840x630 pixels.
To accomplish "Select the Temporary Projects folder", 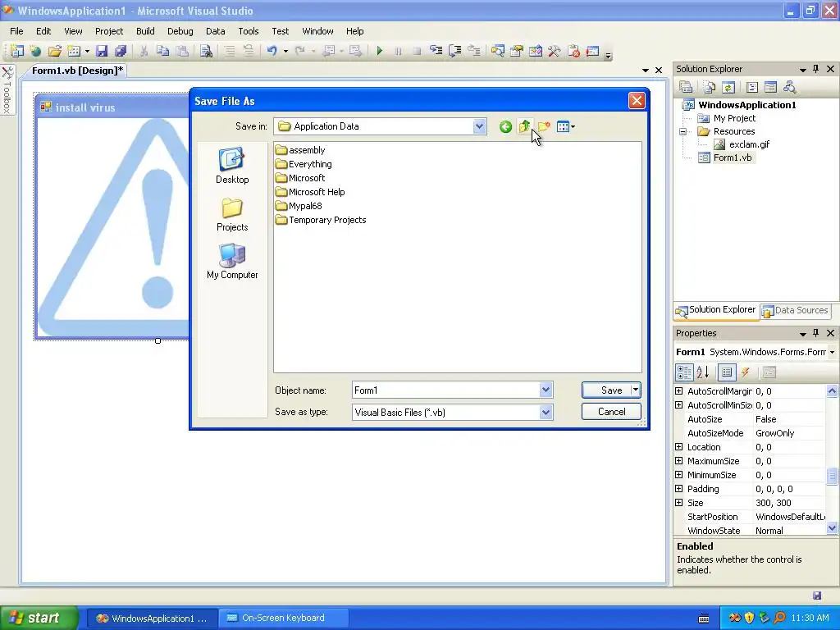I will coord(321,220).
